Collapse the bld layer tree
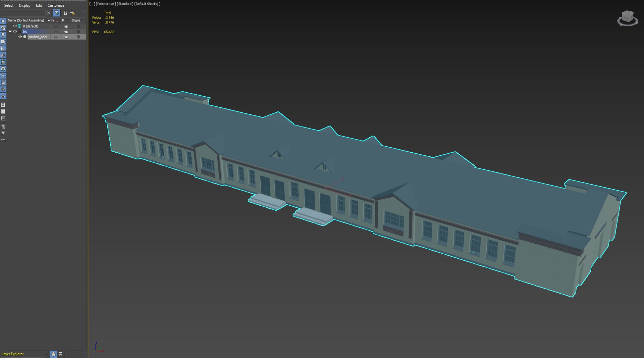The width and height of the screenshot is (644, 358). (10, 32)
